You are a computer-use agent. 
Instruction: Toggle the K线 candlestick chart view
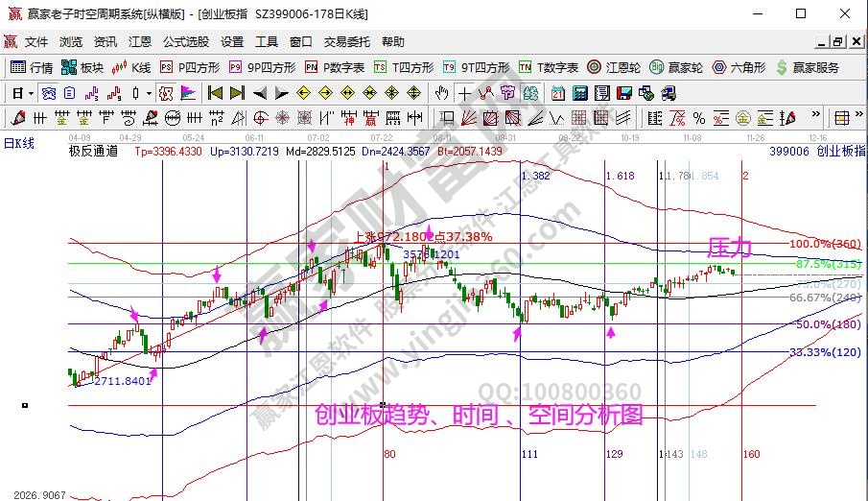click(x=132, y=67)
